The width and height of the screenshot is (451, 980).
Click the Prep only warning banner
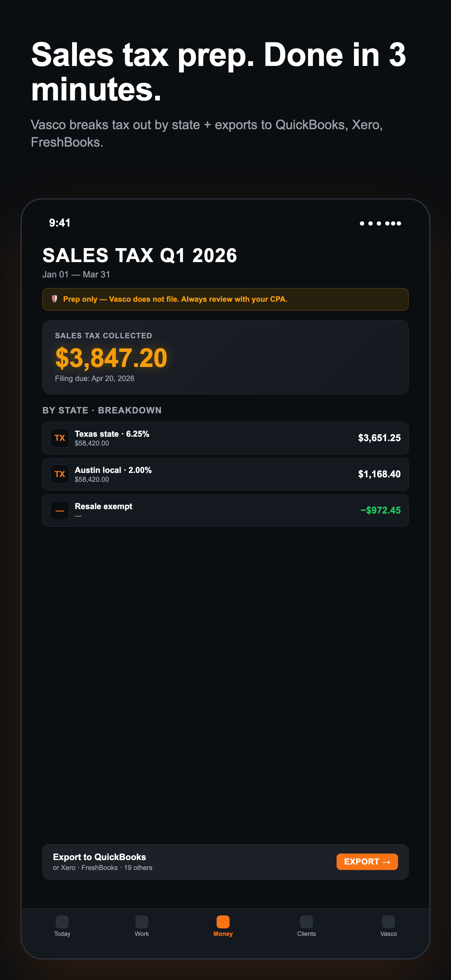click(225, 299)
